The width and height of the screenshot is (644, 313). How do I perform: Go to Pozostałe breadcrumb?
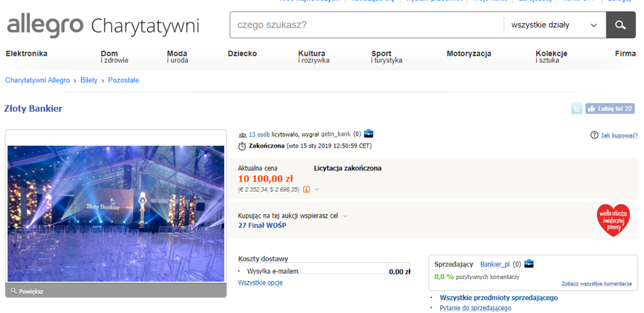[123, 80]
